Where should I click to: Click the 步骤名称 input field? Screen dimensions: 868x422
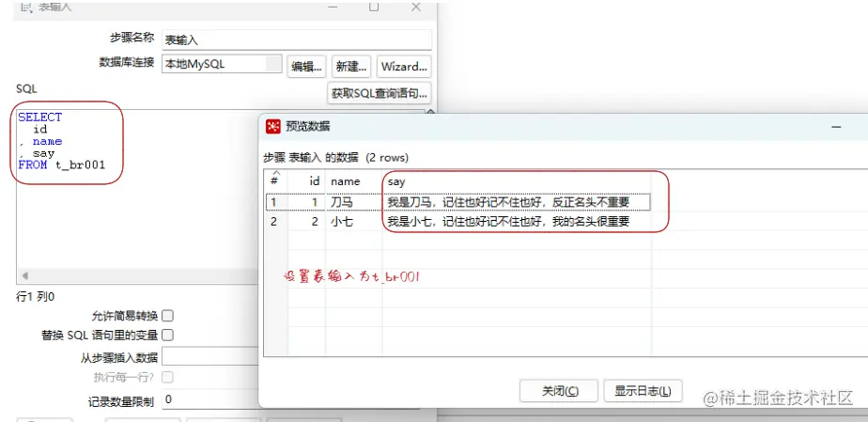tap(297, 39)
